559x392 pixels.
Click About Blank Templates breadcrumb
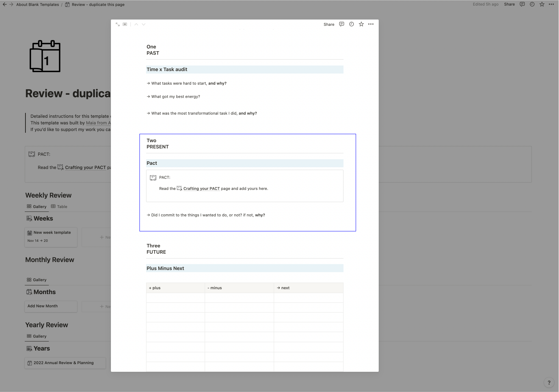click(x=38, y=5)
